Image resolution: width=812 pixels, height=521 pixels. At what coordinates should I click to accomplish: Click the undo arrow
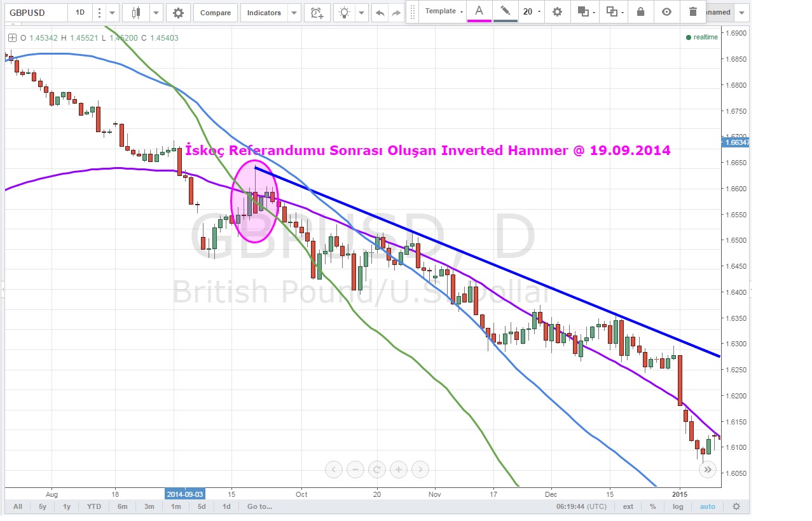coord(380,13)
